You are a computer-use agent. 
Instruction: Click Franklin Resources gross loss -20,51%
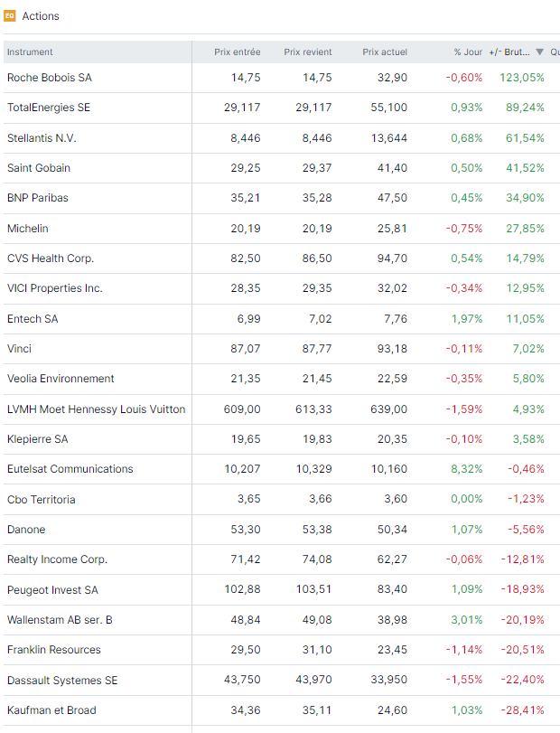(x=523, y=650)
